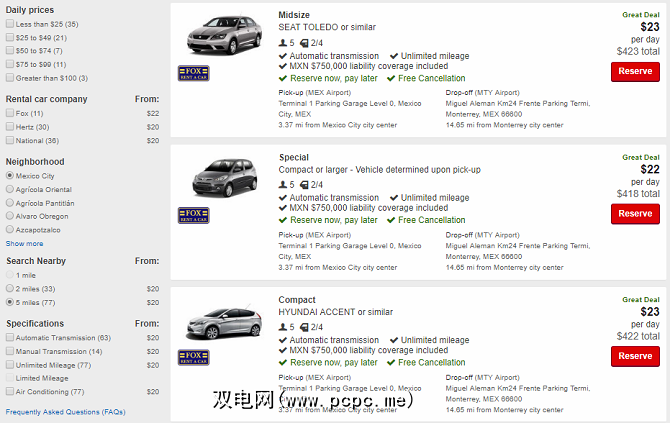Click Unlimited mileage on Compact listing
The width and height of the screenshot is (670, 423).
point(435,340)
